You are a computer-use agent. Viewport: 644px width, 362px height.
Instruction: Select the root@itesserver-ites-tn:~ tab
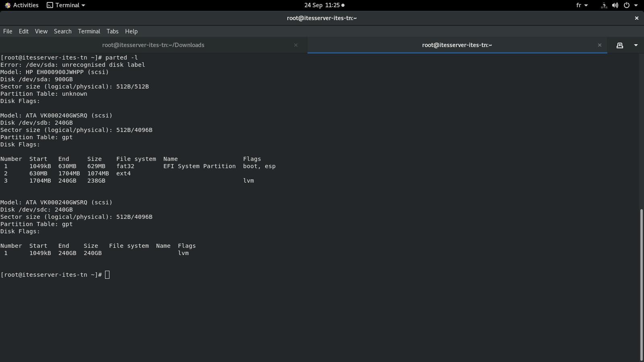pyautogui.click(x=457, y=45)
